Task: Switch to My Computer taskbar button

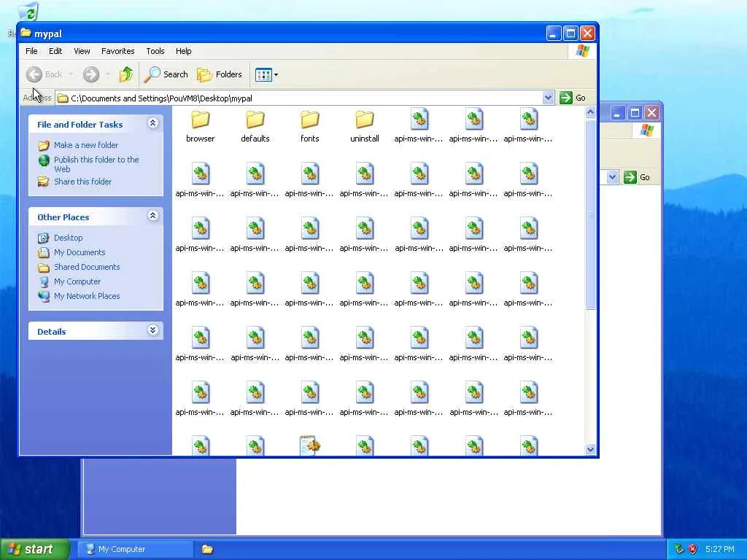Action: coord(136,549)
